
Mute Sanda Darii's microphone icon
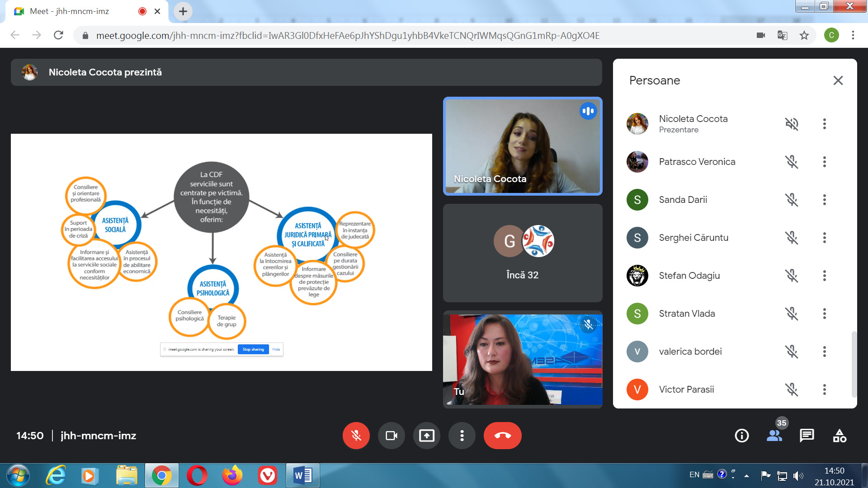point(791,200)
